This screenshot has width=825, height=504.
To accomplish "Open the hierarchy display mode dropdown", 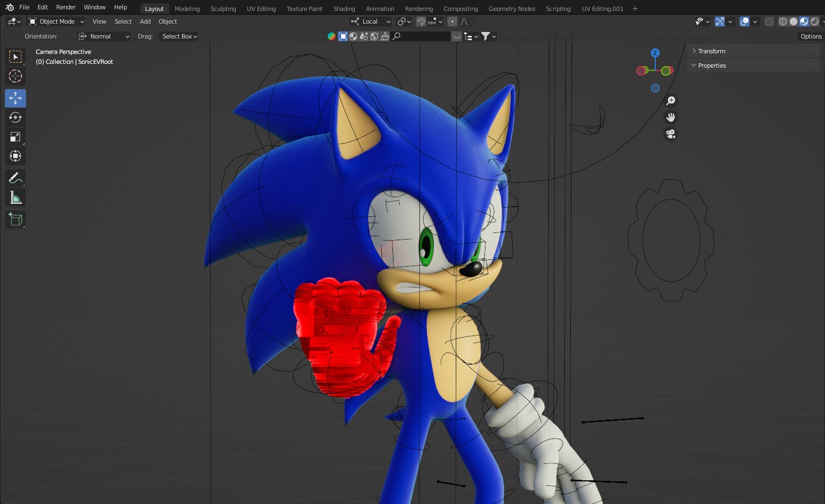I will point(471,36).
